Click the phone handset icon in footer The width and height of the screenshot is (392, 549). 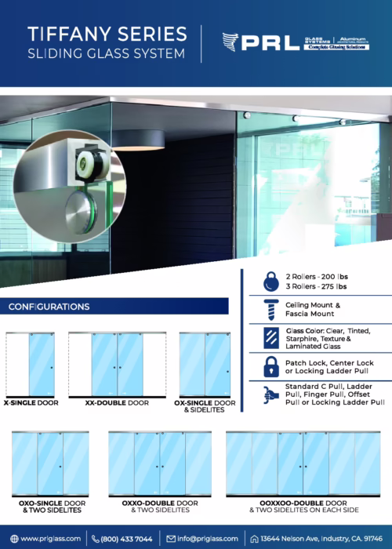[x=95, y=539]
